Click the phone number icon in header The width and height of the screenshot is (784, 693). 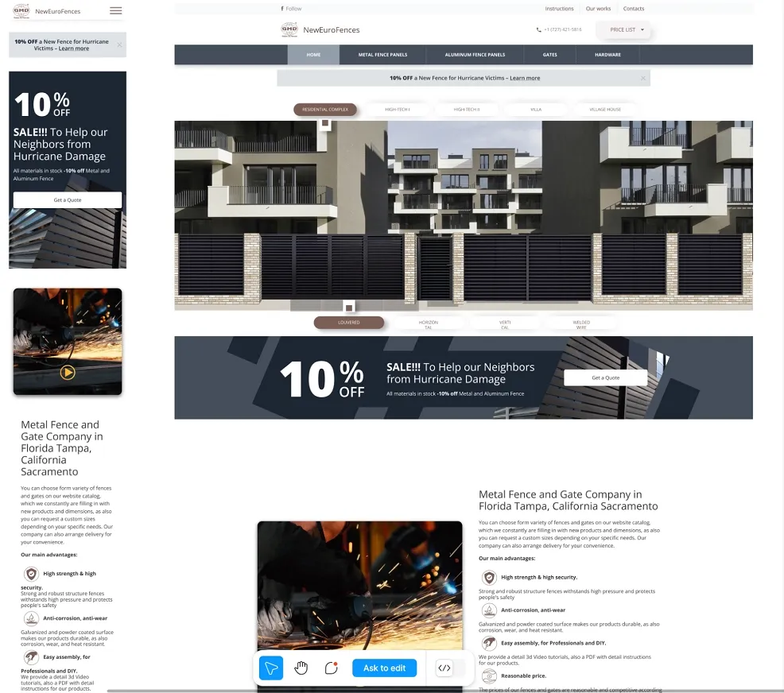point(539,29)
